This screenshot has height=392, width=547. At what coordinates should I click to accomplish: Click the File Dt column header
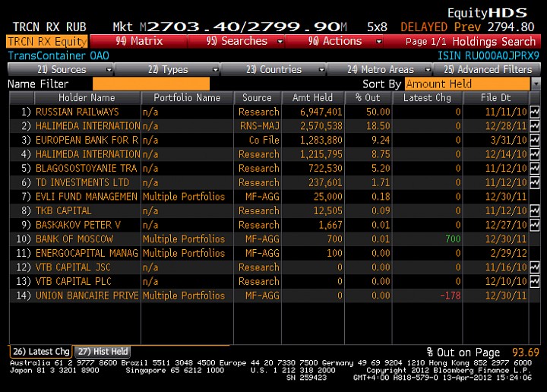pos(495,98)
